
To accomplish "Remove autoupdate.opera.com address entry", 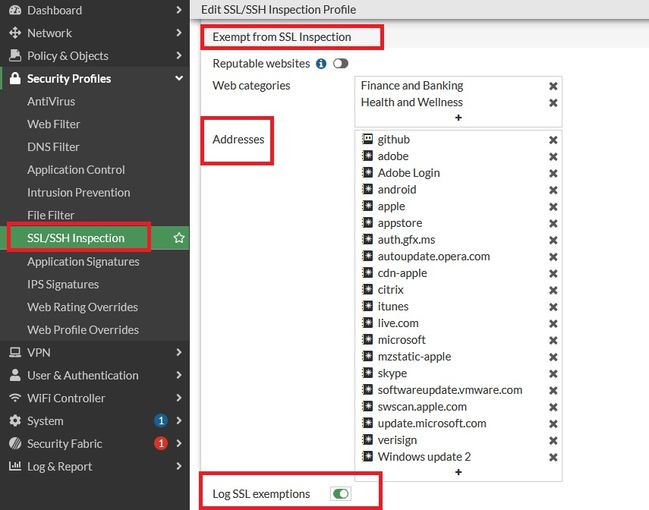I will 553,257.
